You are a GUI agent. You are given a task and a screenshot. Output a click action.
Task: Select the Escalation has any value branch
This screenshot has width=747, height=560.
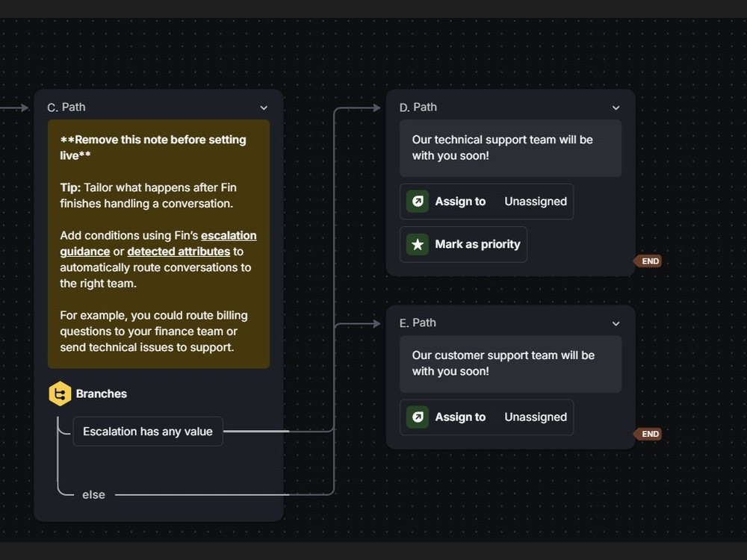coord(148,432)
